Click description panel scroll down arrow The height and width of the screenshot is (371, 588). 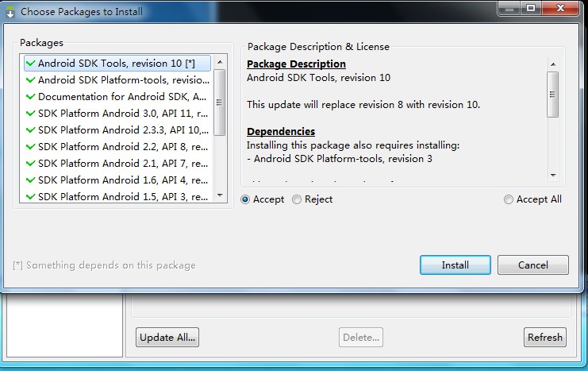point(553,176)
